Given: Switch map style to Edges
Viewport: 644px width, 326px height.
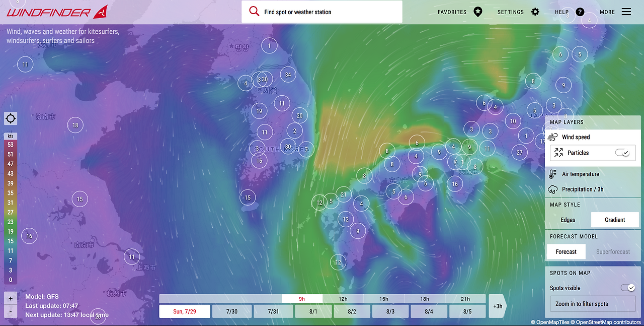Looking at the screenshot, I should 568,220.
